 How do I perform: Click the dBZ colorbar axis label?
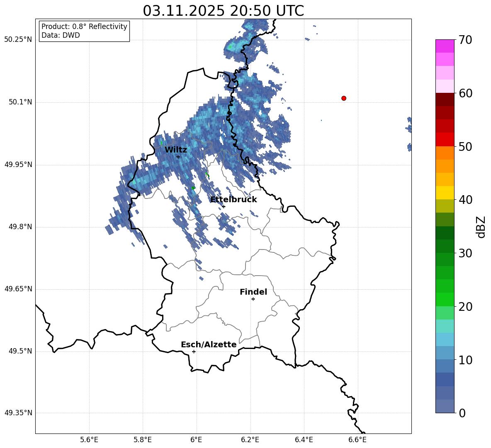(481, 227)
